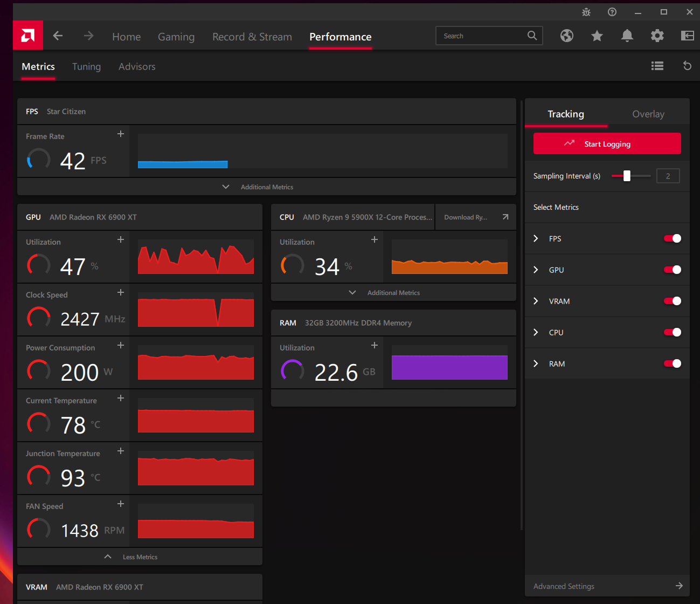The image size is (700, 604).
Task: Switch to the Tuning tab
Action: click(x=86, y=66)
